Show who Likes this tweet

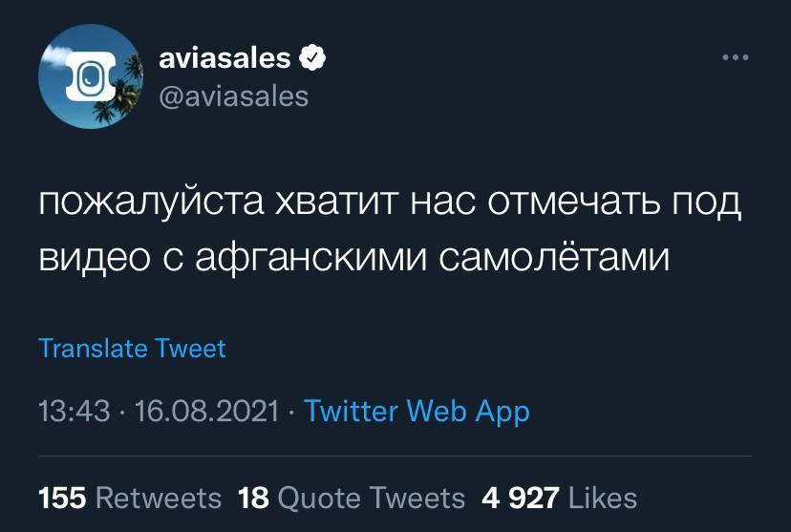[602, 498]
